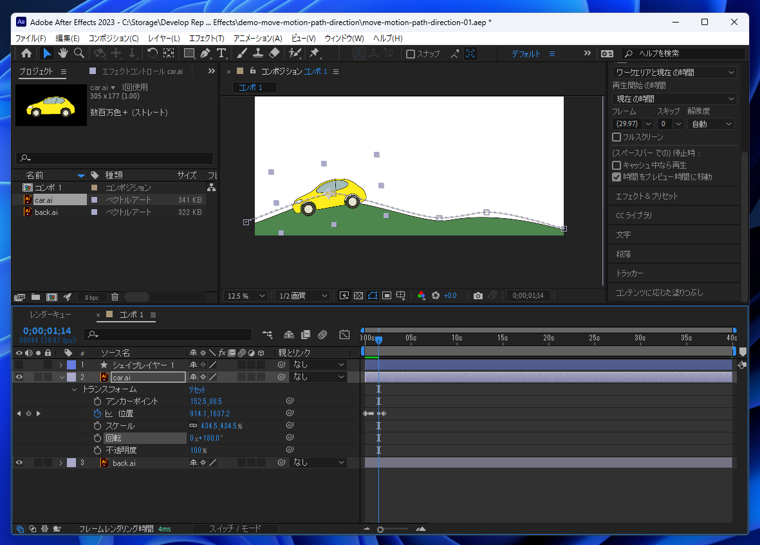Screen dimensions: 760x545
Task: Open the 1/2画質 resolution dropdown
Action: point(303,296)
